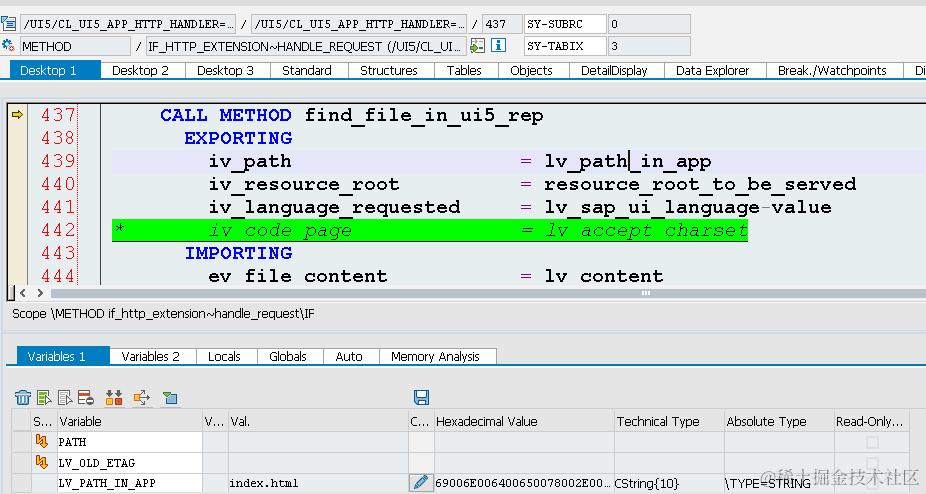Click the IF_HTTP_EXTENSION~HANDLE_REQUEST method field

coord(306,46)
